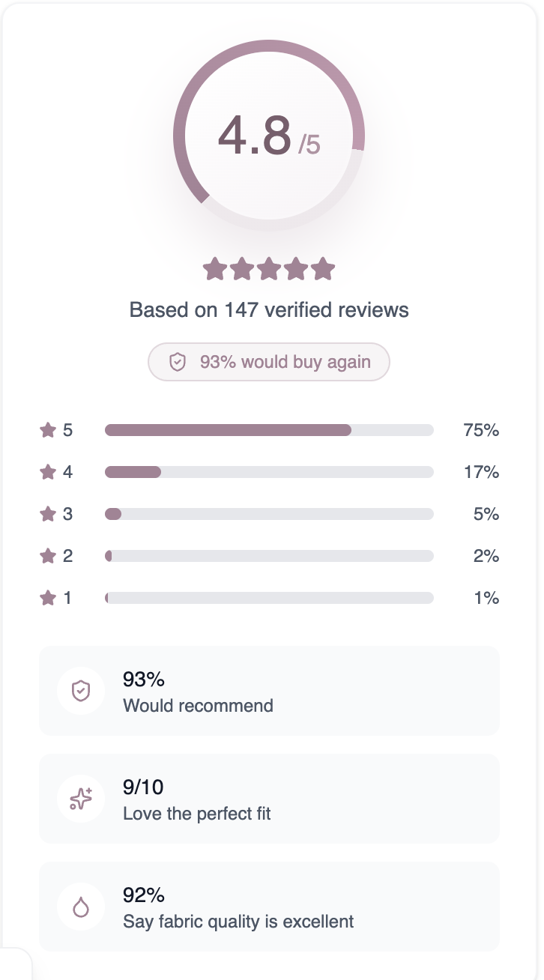Expand the Would recommend stat card
This screenshot has height=980, width=544.
(269, 691)
